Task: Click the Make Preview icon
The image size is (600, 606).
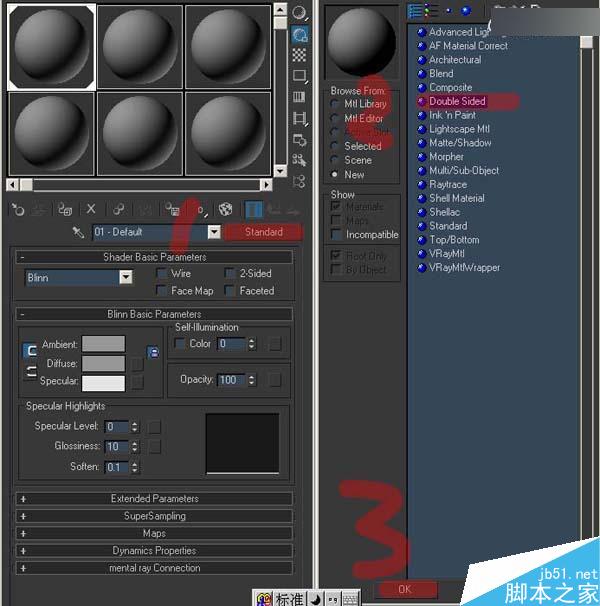Action: 300,118
